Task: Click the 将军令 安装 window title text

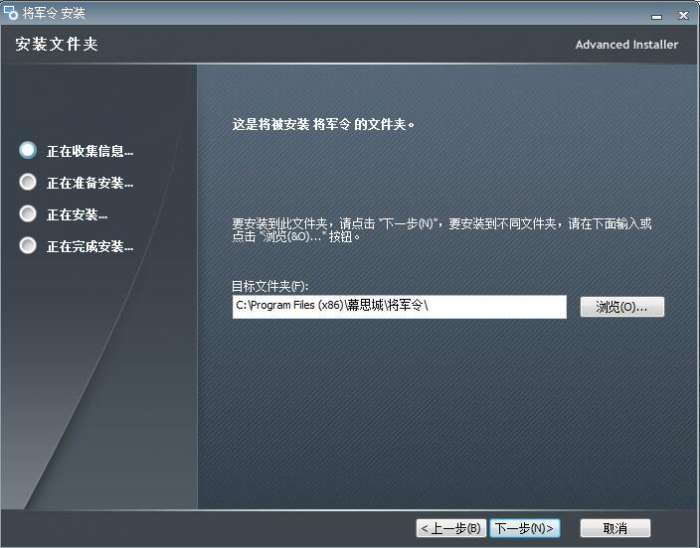Action: click(54, 13)
